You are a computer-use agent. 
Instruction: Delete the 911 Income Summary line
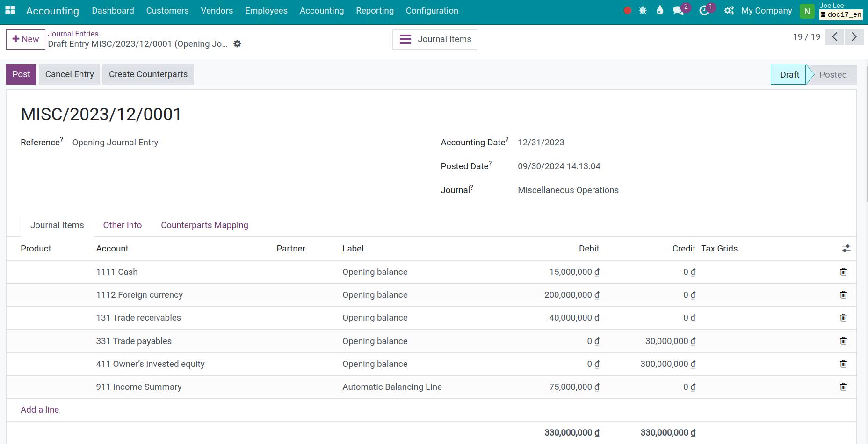point(843,387)
